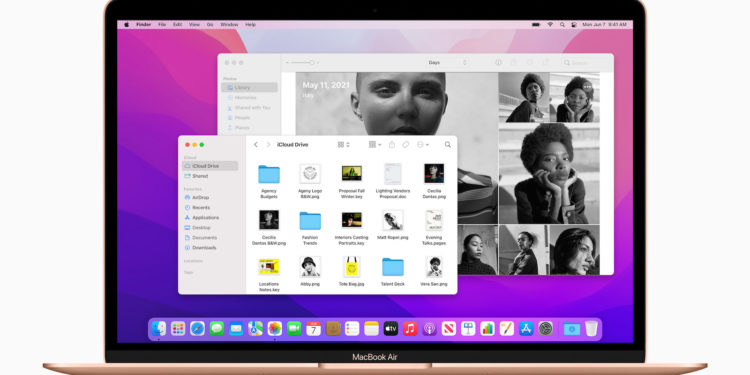Open the Window menu
This screenshot has width=750, height=375.
click(229, 24)
